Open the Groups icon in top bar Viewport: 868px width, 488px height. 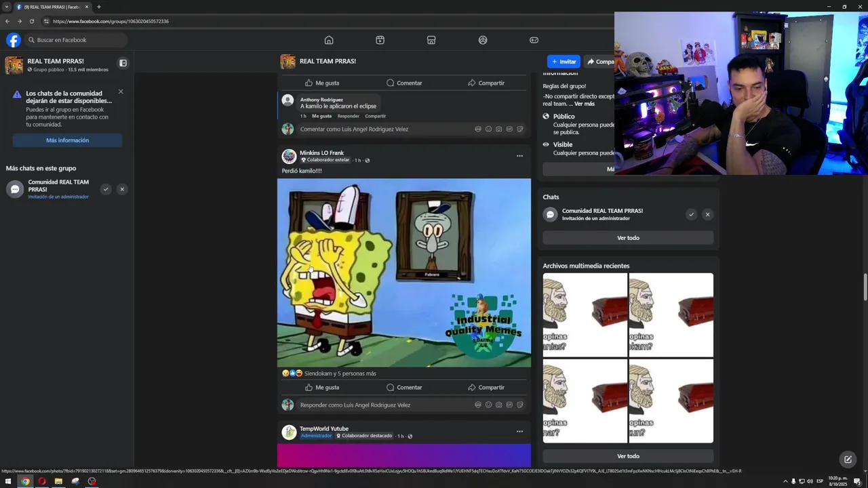click(483, 40)
